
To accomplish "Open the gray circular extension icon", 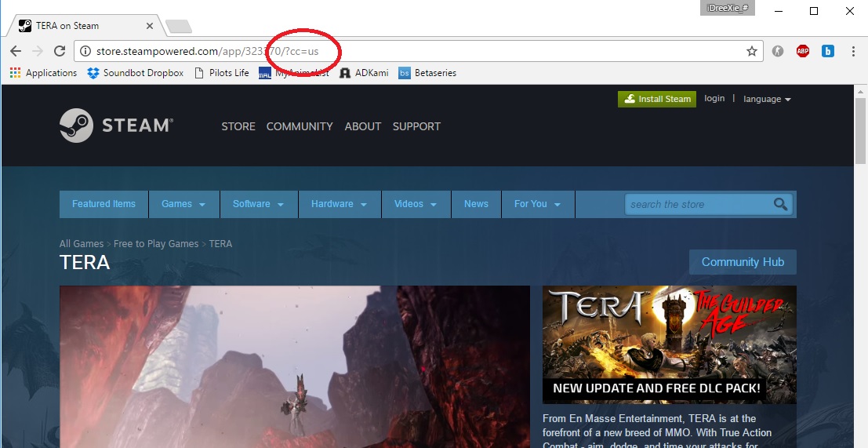I will coord(778,52).
